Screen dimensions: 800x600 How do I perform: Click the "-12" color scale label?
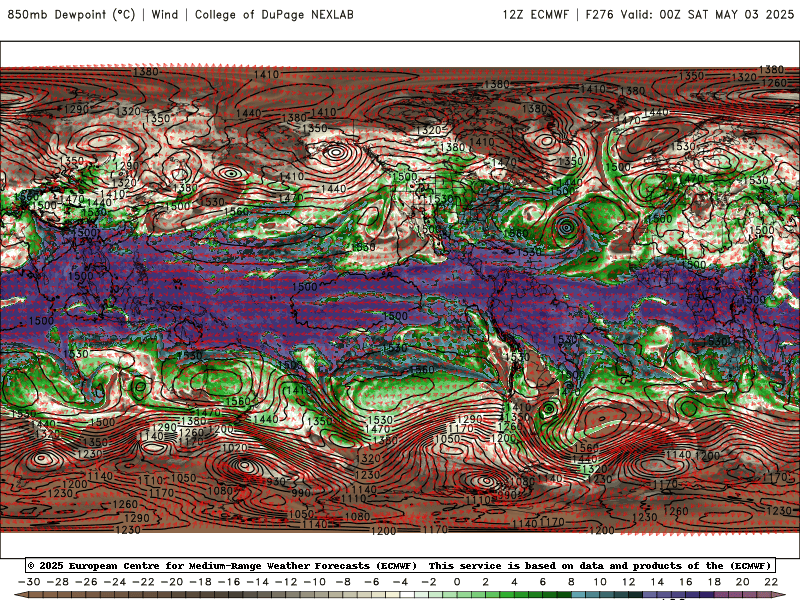tap(286, 582)
